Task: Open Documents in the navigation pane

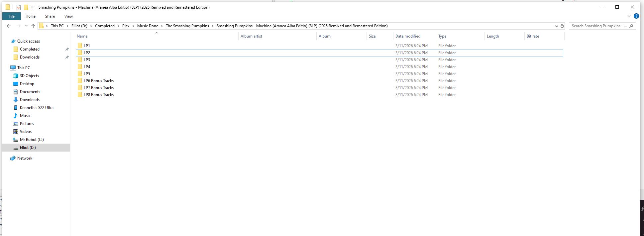Action: pyautogui.click(x=30, y=92)
